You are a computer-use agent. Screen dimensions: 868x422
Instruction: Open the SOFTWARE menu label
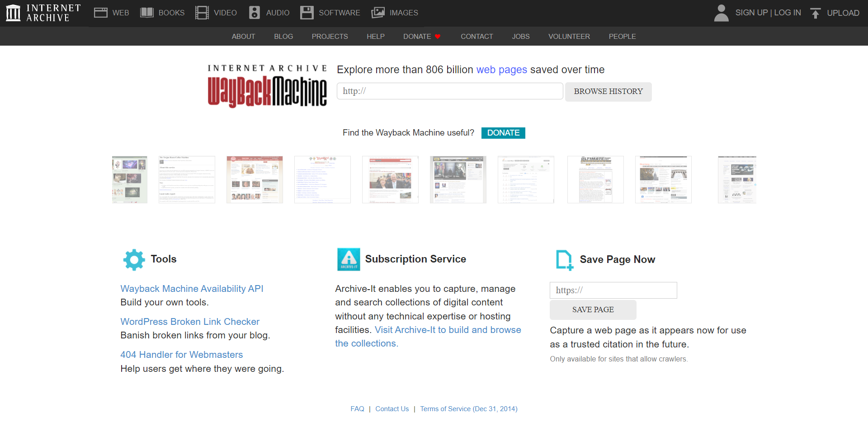pos(340,13)
